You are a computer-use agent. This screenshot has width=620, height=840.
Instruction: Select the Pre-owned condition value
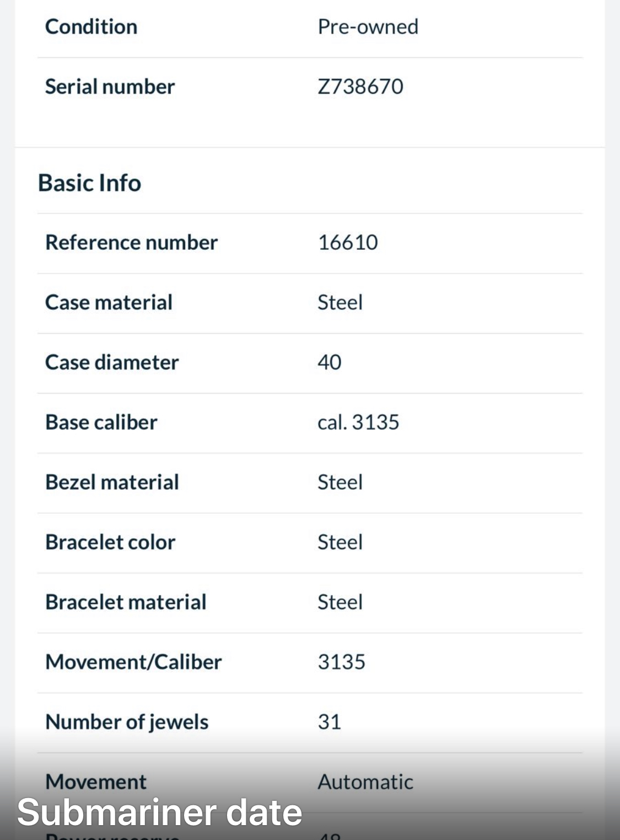point(368,26)
